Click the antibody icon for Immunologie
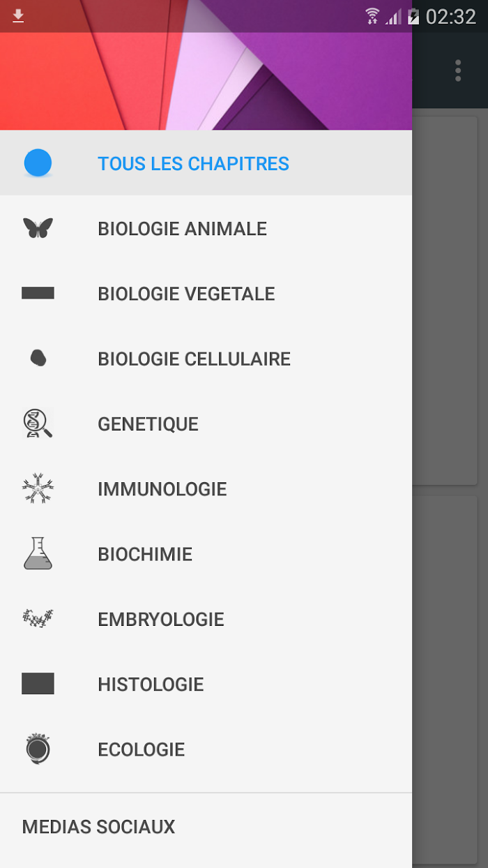The width and height of the screenshot is (488, 868). 38,488
